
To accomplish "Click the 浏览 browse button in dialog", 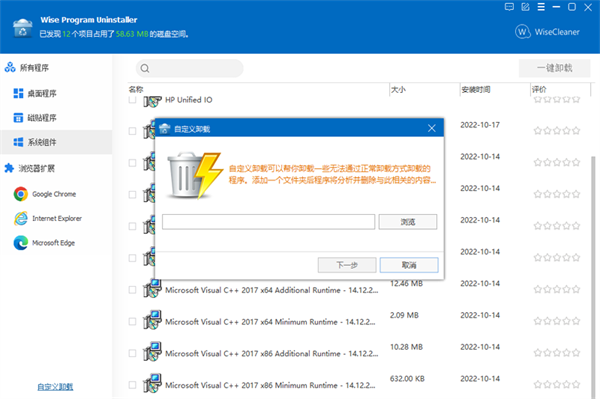I will coord(408,222).
